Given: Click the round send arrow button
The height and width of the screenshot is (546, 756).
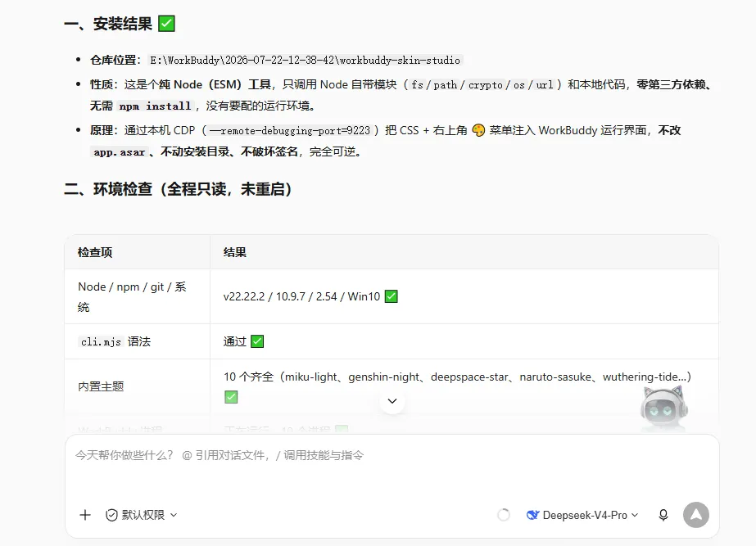Looking at the screenshot, I should click(695, 515).
